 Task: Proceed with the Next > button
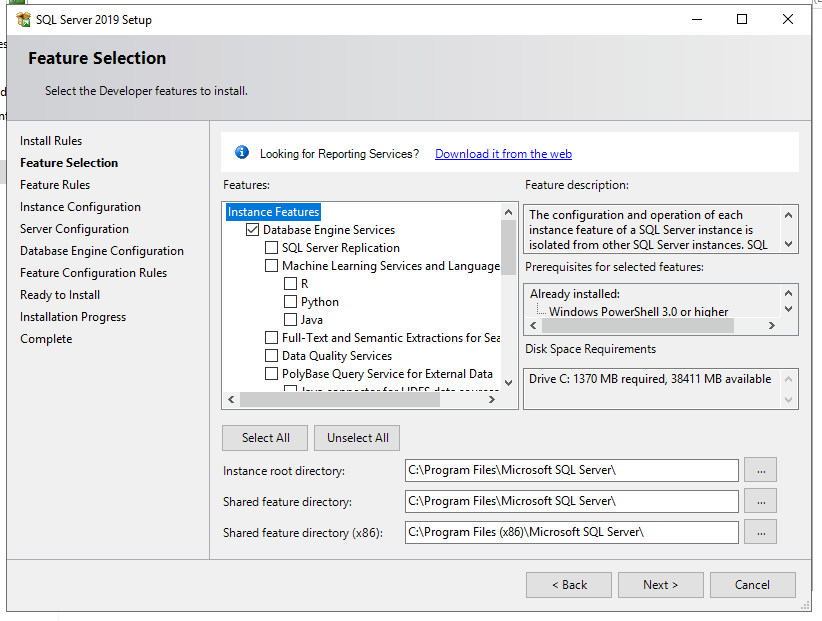pyautogui.click(x=661, y=585)
